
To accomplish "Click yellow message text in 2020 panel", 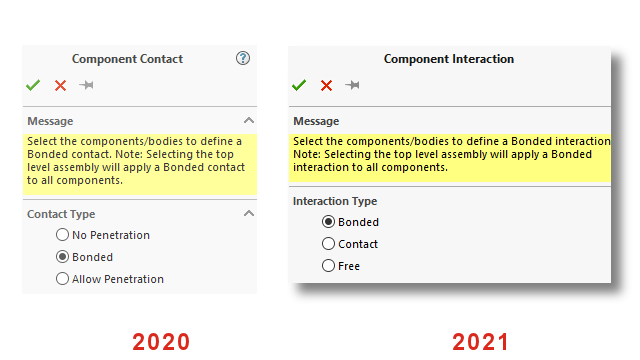I will [136, 161].
